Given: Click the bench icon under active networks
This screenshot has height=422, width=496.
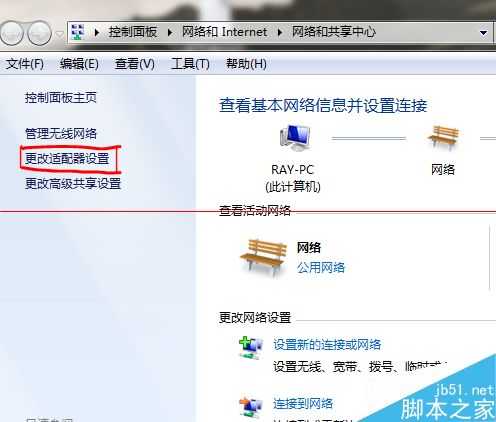Looking at the screenshot, I should pos(263,257).
